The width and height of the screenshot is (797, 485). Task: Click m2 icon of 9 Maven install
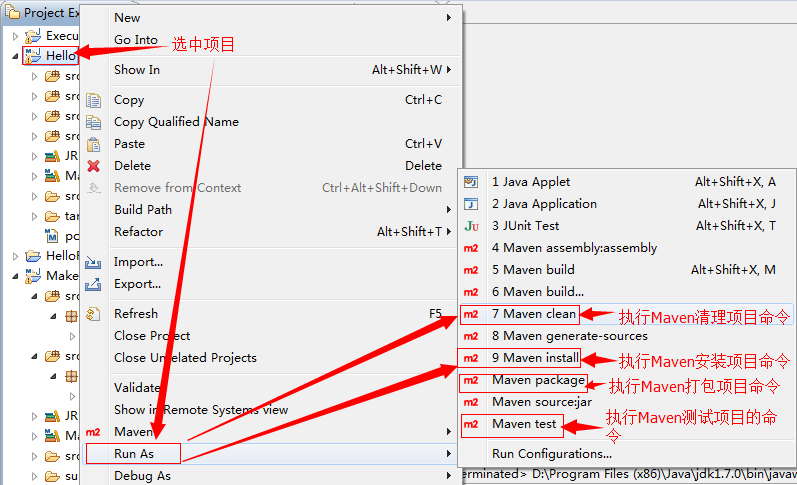[x=471, y=358]
